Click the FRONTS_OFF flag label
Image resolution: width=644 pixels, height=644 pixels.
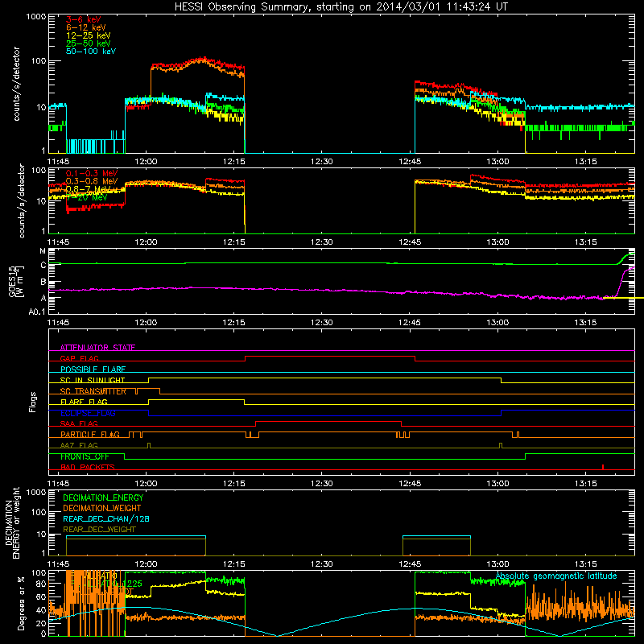[85, 456]
